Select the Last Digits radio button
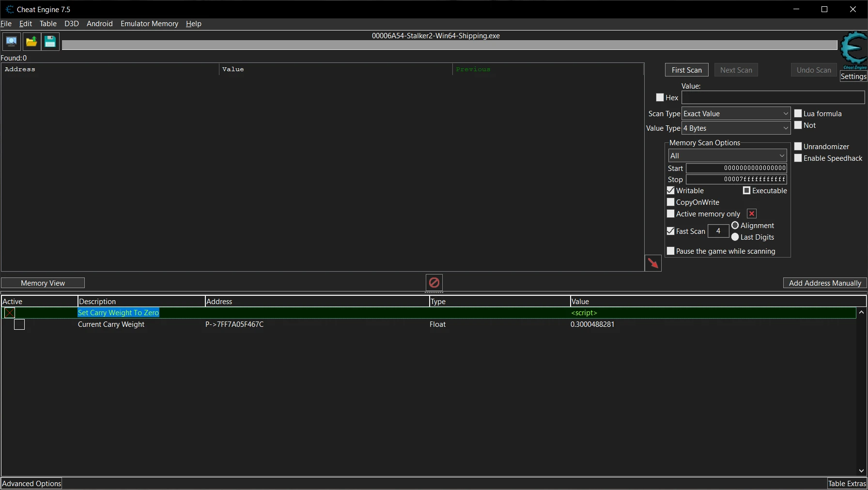Image resolution: width=868 pixels, height=490 pixels. (735, 237)
